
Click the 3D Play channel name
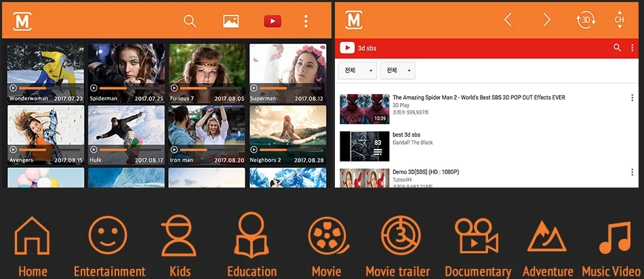pyautogui.click(x=401, y=106)
